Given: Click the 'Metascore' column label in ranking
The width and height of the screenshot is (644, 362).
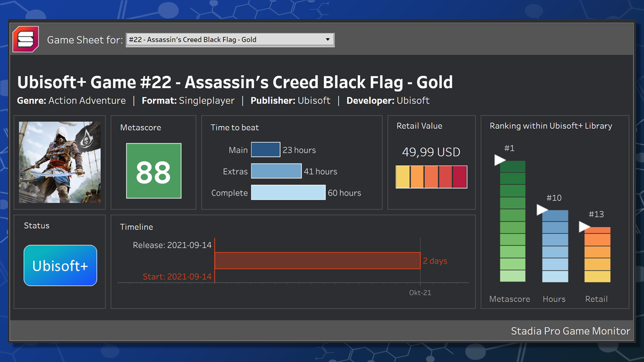Looking at the screenshot, I should 510,299.
